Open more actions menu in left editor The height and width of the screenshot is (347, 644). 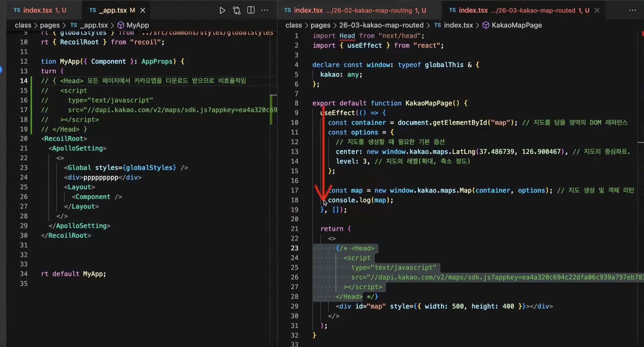264,10
